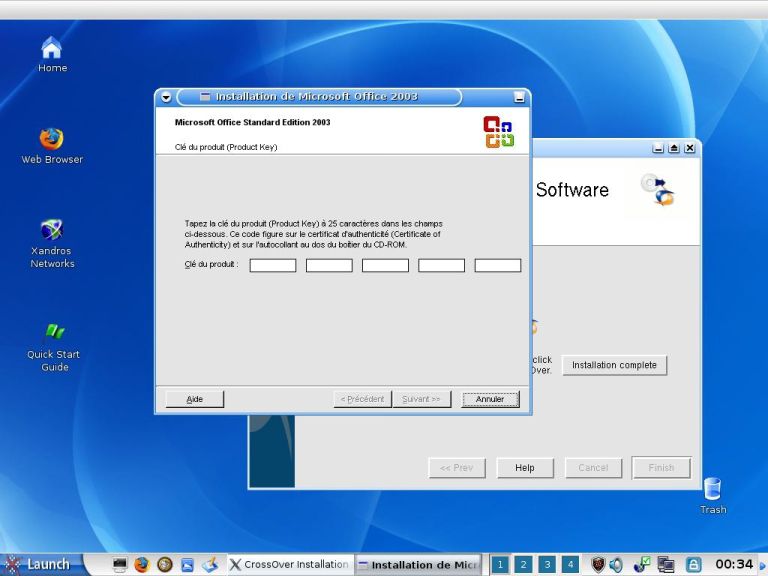Switch to virtual desktop 1
Screen dimensions: 768x576
click(x=500, y=565)
